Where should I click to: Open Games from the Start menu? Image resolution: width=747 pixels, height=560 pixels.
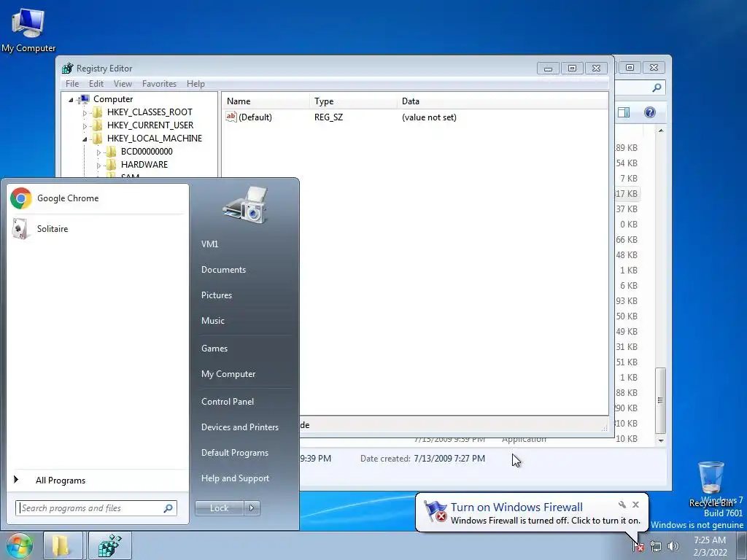[214, 349]
